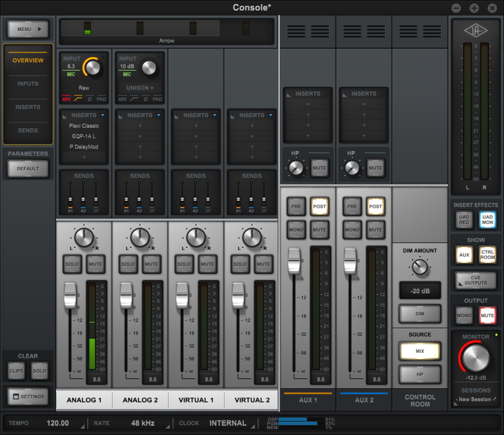This screenshot has width=504, height=435.
Task: Toggle 48V phantom power on Analog 1
Action: [x=66, y=99]
